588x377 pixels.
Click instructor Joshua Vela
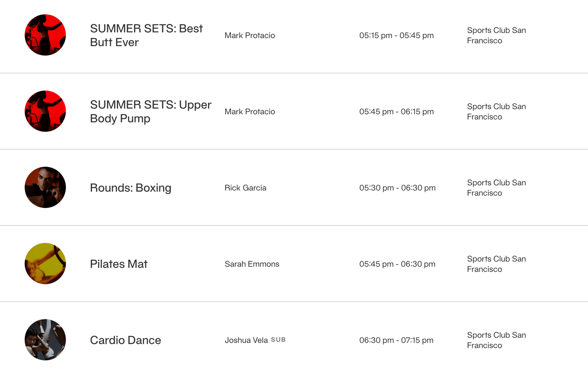pos(246,340)
